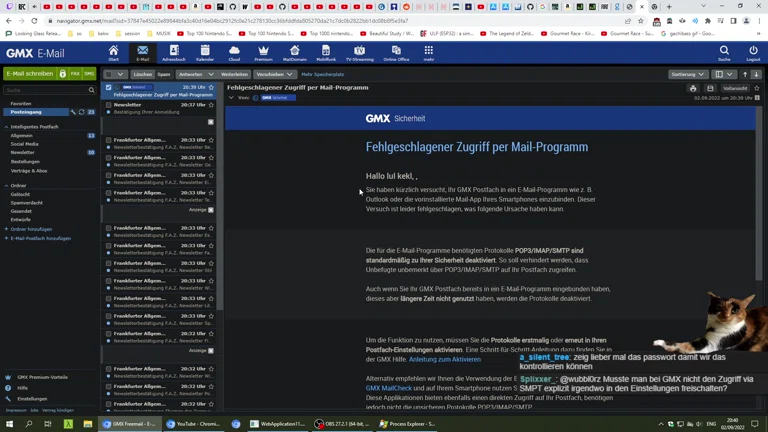Check the second Frankfurter Allgem... 20:33 email checkbox
This screenshot has height=432, width=768.
pyautogui.click(x=109, y=158)
